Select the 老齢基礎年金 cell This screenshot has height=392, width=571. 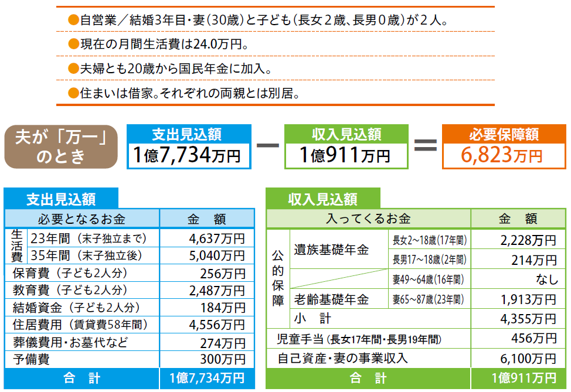click(339, 299)
